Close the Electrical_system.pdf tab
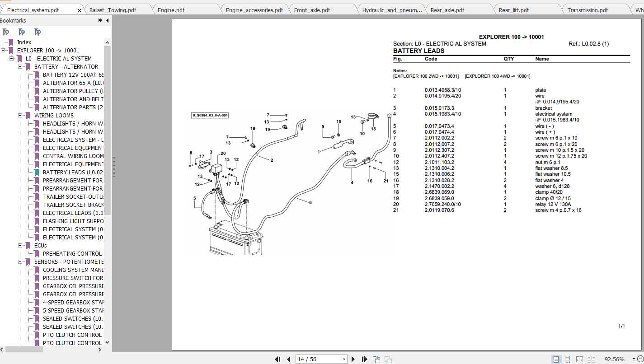 [x=80, y=10]
